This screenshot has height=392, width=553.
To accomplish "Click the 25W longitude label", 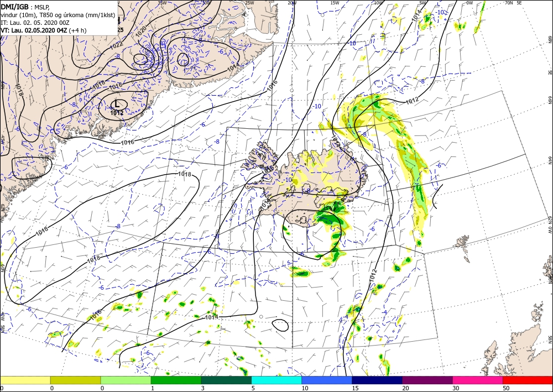I will (x=249, y=3).
